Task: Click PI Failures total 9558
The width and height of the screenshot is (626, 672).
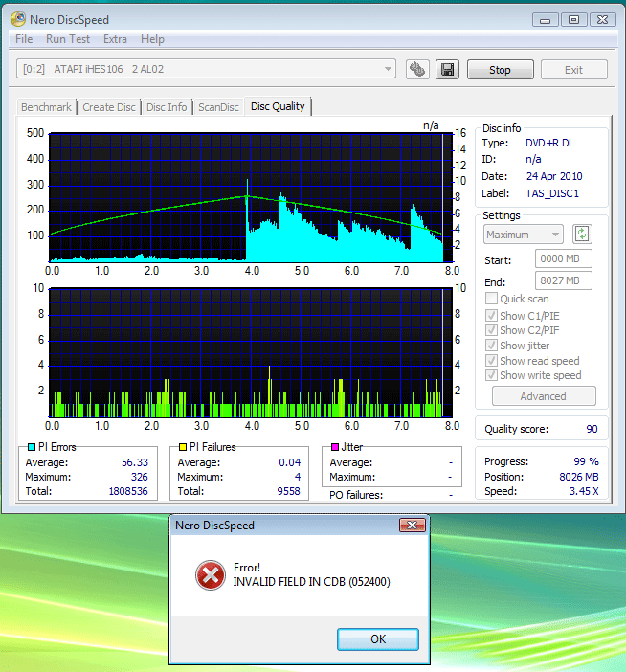Action: click(288, 491)
